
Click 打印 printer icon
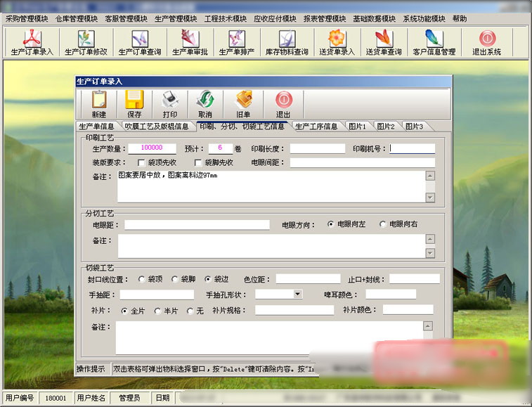point(170,104)
